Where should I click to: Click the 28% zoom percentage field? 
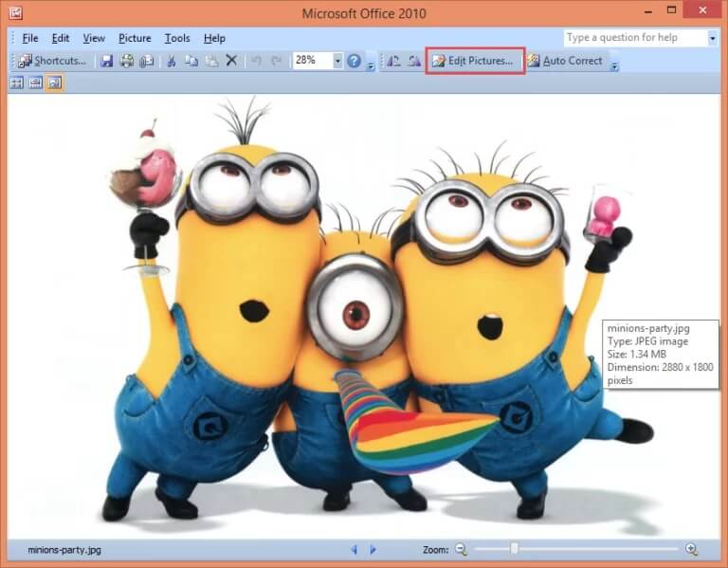[x=313, y=60]
